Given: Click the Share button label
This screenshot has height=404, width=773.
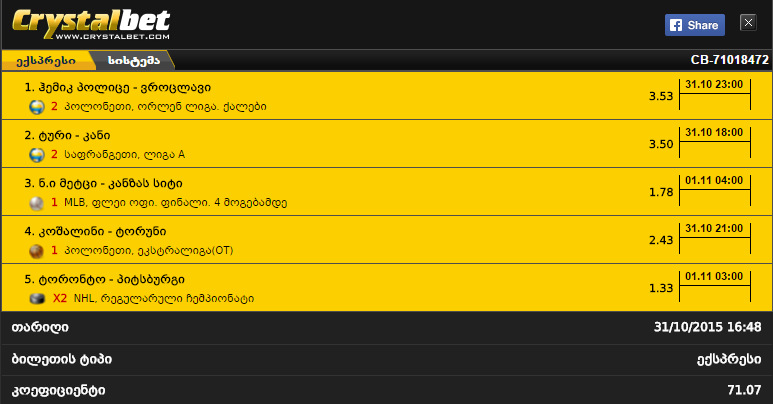Looking at the screenshot, I should click(x=704, y=25).
